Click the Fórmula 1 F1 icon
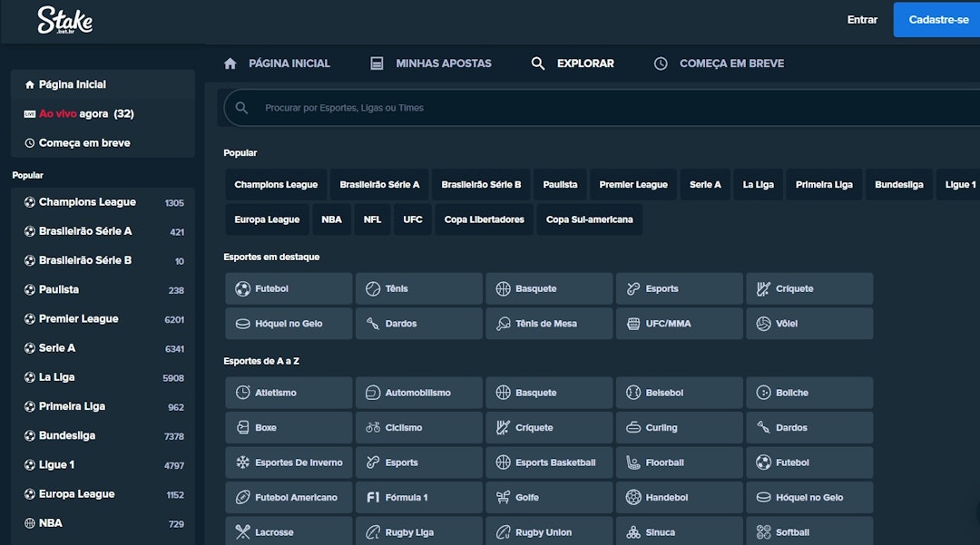980x545 pixels. point(373,498)
